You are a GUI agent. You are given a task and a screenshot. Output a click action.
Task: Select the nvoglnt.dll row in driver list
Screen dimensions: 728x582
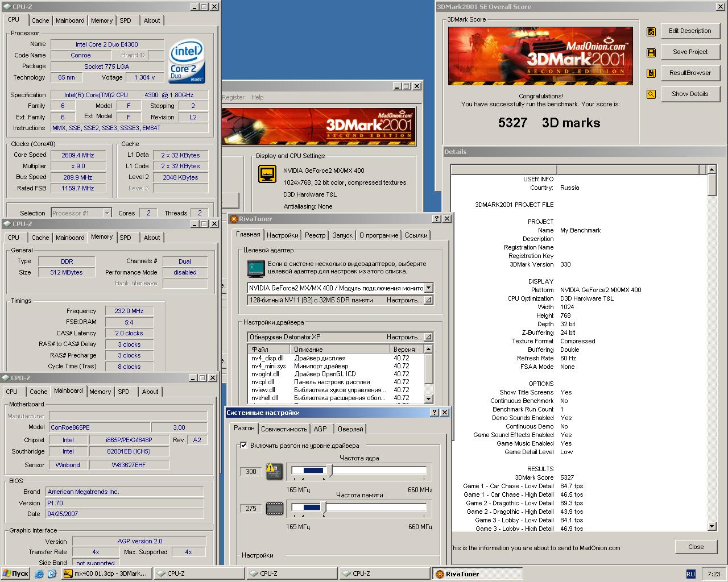336,374
